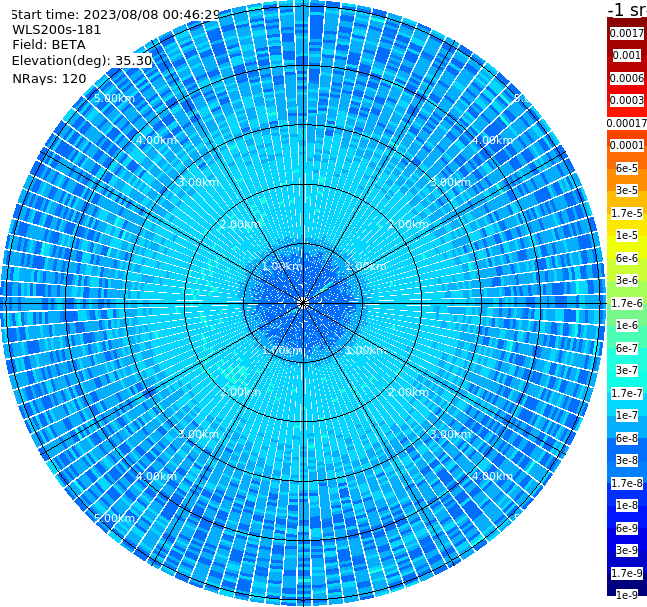Click the Field: BETA label
The image size is (647, 607).
click(x=49, y=45)
